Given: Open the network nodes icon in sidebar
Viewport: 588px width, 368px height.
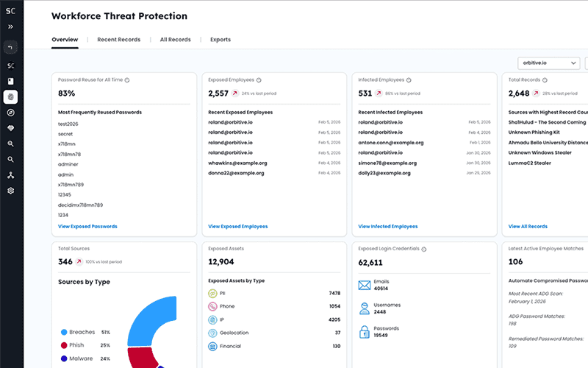Looking at the screenshot, I should point(10,175).
